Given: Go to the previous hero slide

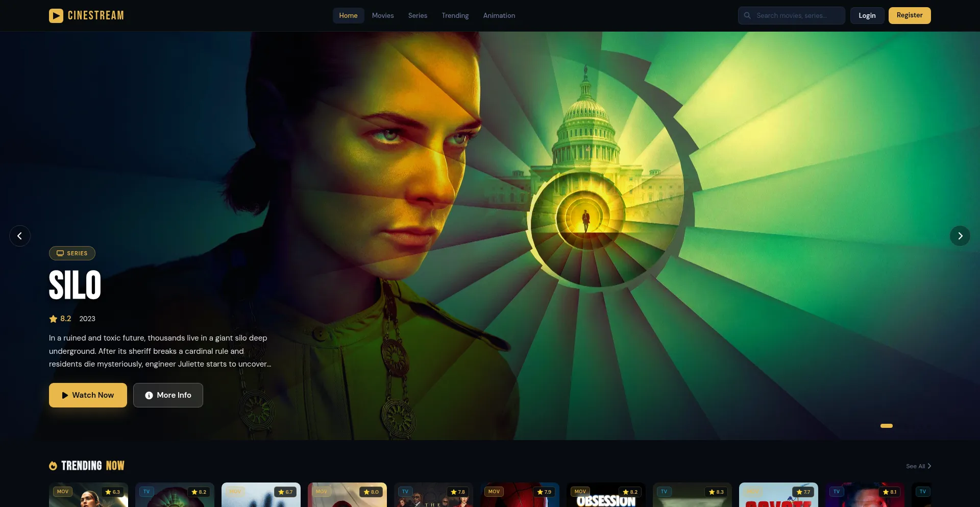Looking at the screenshot, I should (20, 236).
